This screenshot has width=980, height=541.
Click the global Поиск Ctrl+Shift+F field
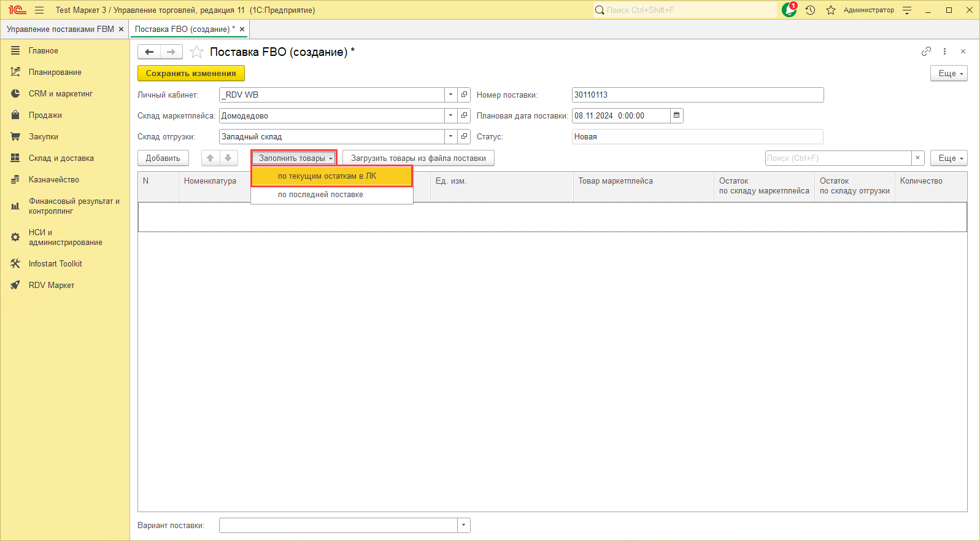(x=690, y=10)
